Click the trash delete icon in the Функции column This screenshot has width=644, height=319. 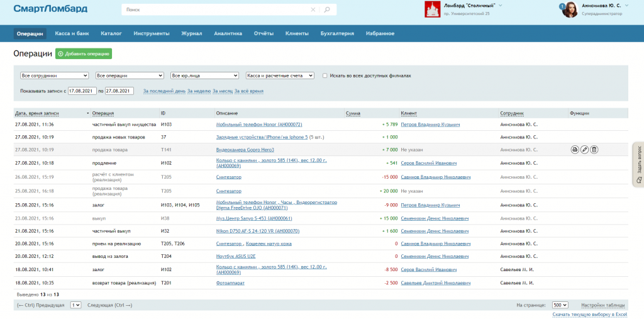(x=594, y=149)
